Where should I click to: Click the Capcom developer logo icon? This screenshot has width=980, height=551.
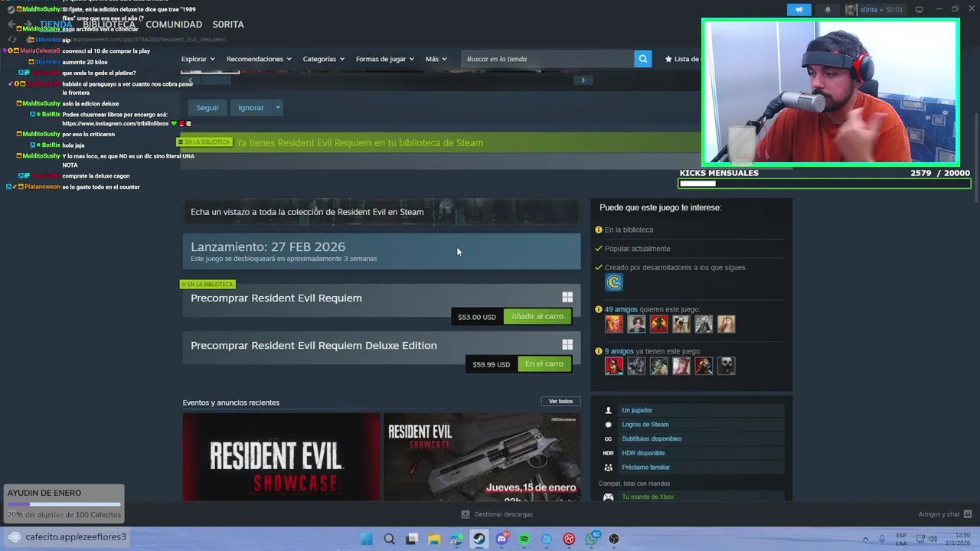614,282
